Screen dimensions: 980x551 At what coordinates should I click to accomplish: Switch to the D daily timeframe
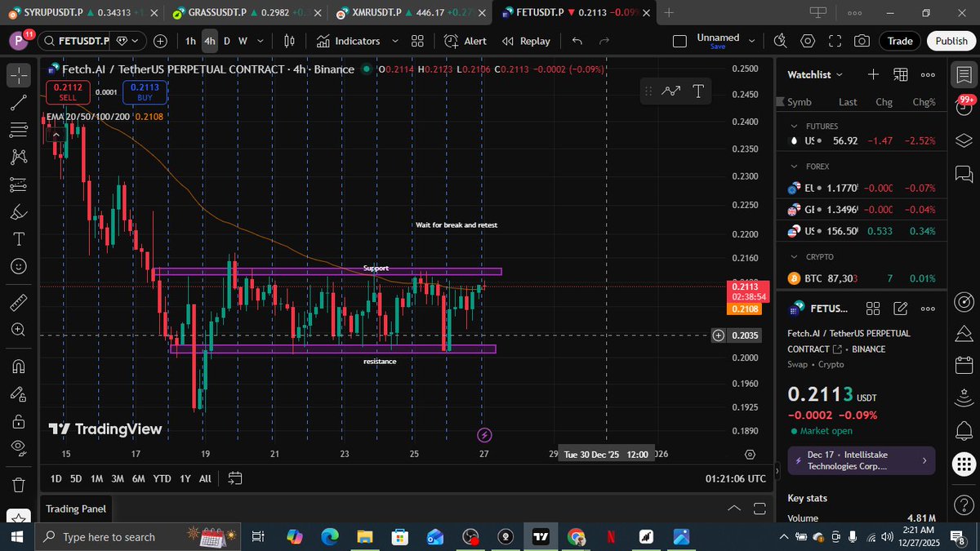(227, 41)
